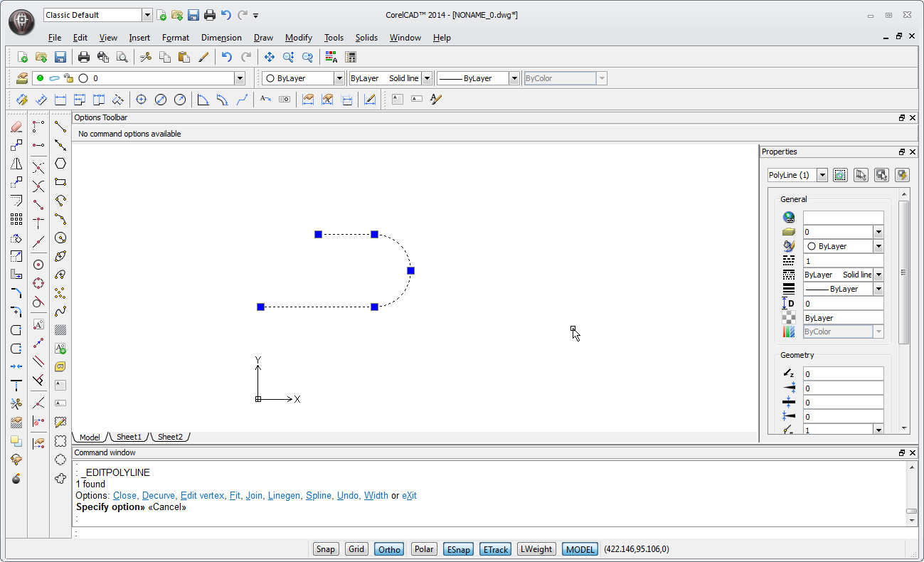The image size is (924, 562).
Task: Click the ByLayer transparency field in Properties
Action: coord(844,318)
